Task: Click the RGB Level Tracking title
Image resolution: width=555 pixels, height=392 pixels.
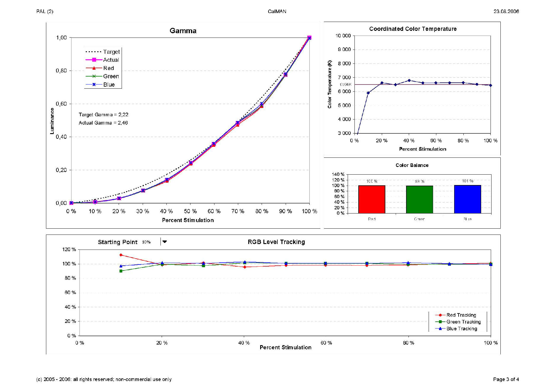Action: [276, 242]
